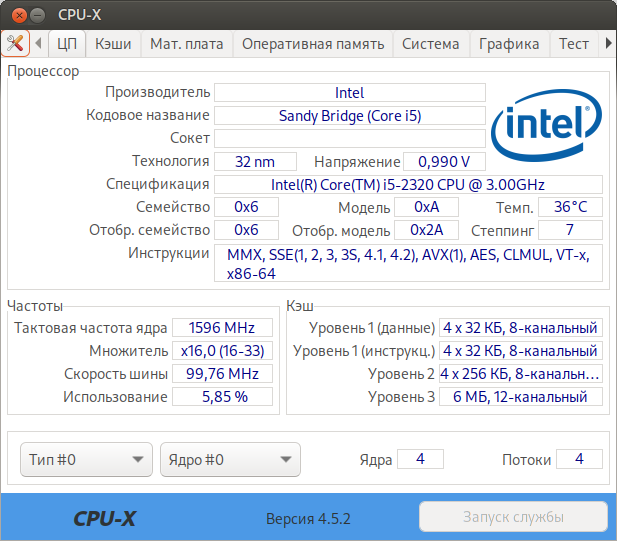This screenshot has height=541, width=617.
Task: Click the Тактовая частота ядра value
Action: 222,327
